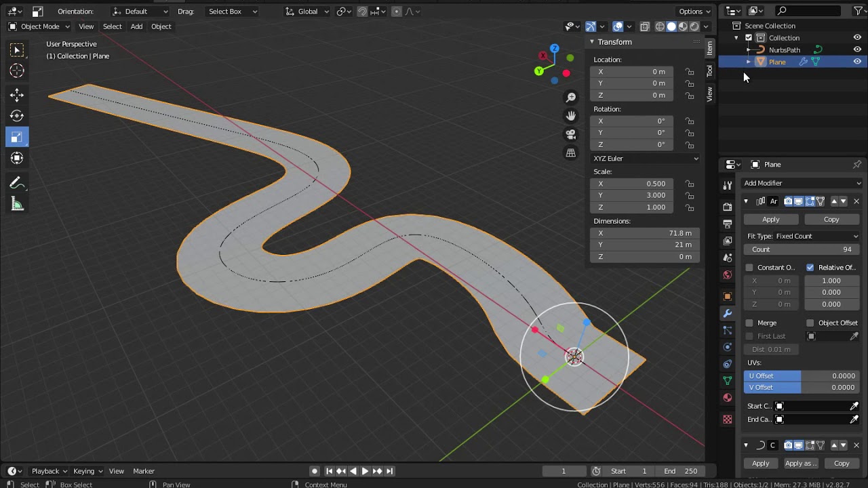Screen dimensions: 868x488
Task: Enable the Object Offset checkbox
Action: [x=810, y=323]
